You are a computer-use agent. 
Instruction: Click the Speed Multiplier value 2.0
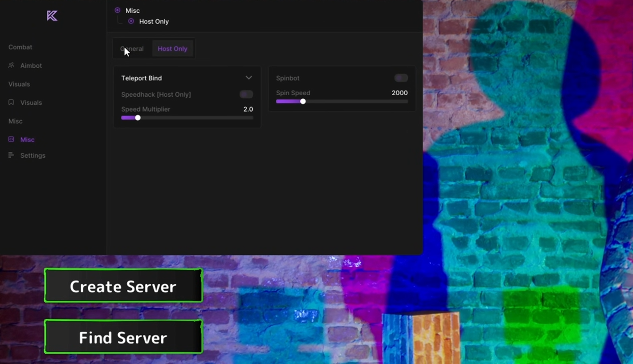248,109
